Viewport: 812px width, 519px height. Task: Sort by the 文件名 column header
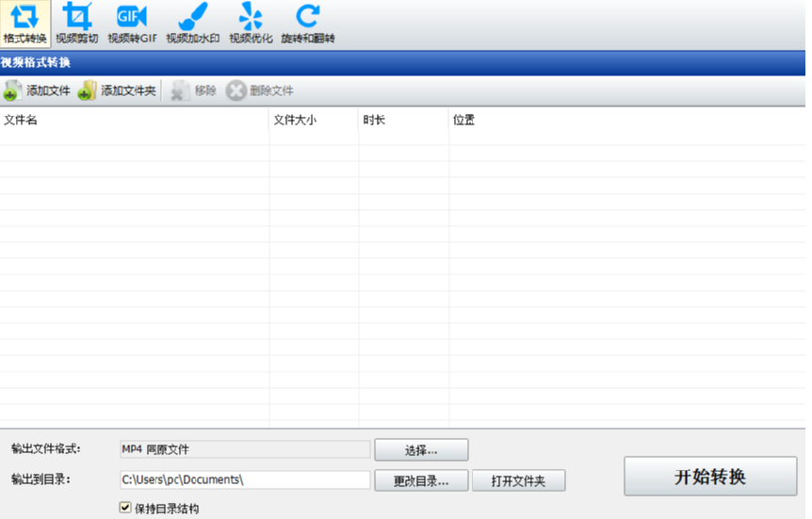134,121
